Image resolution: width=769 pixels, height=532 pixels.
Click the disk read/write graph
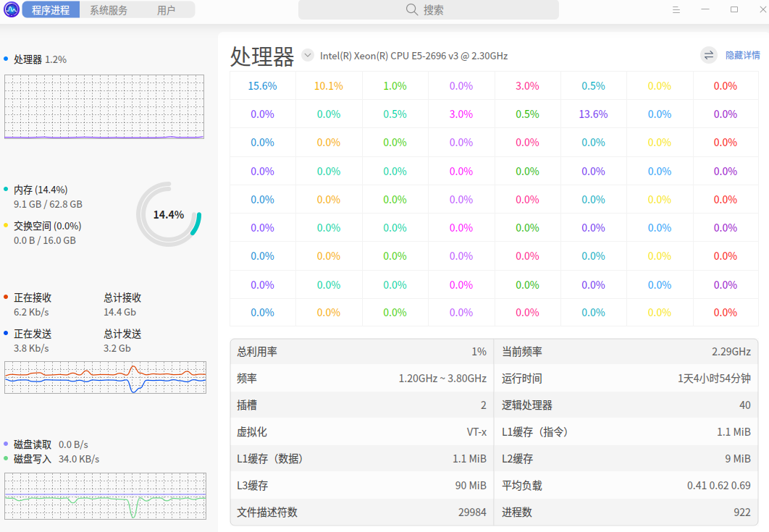(x=106, y=497)
